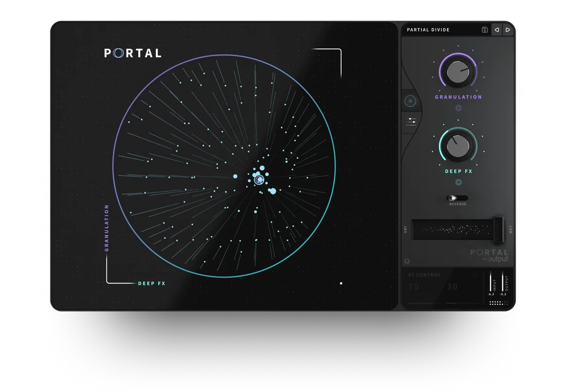The height and width of the screenshot is (392, 565).
Task: Open the preset list PARTIAL DIVIDE
Action: (x=428, y=30)
